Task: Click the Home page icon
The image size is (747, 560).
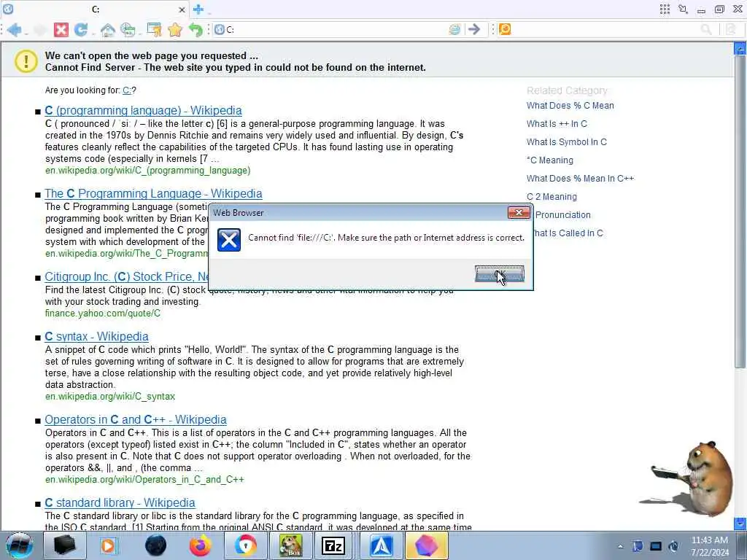Action: [108, 30]
